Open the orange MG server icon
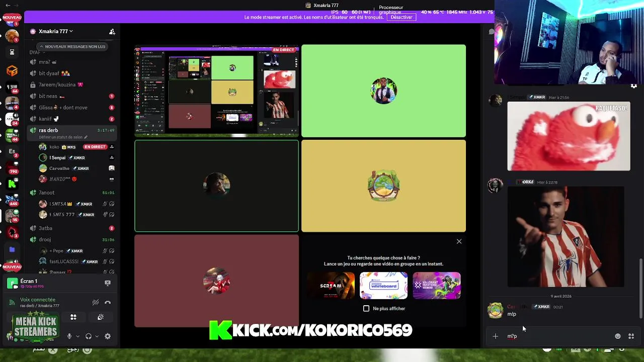The width and height of the screenshot is (644, 362). (x=12, y=71)
